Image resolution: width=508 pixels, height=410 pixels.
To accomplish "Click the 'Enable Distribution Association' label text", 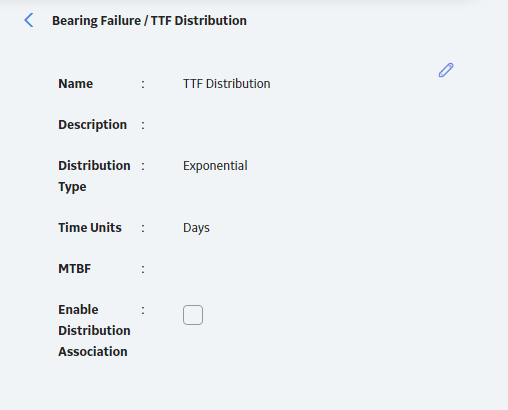I will 94,330.
